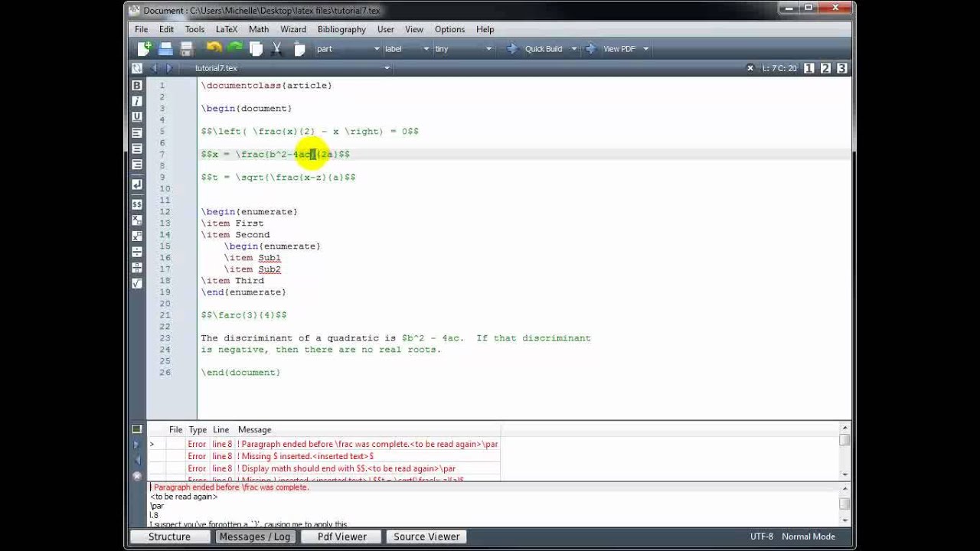Apply italic with the i icon
The width and height of the screenshot is (980, 551).
pos(137,101)
